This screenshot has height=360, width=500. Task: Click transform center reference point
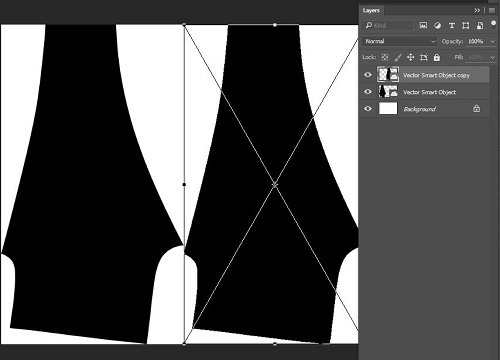coord(274,184)
